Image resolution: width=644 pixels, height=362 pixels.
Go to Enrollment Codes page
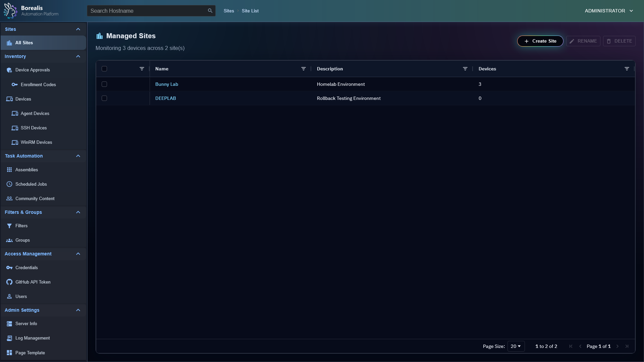coord(38,84)
